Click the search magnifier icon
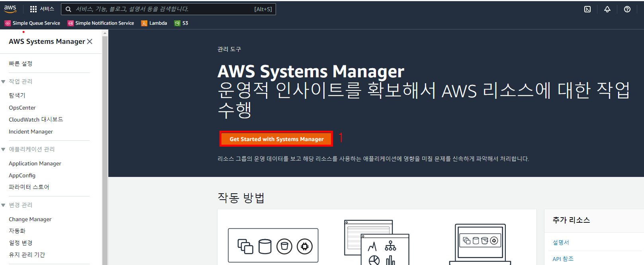This screenshot has width=644, height=265. pos(69,9)
